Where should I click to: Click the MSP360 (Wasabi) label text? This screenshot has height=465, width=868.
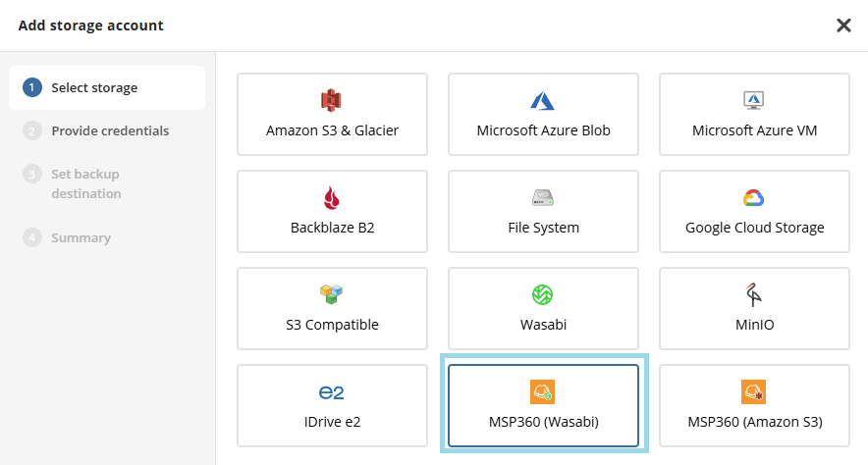[543, 423]
